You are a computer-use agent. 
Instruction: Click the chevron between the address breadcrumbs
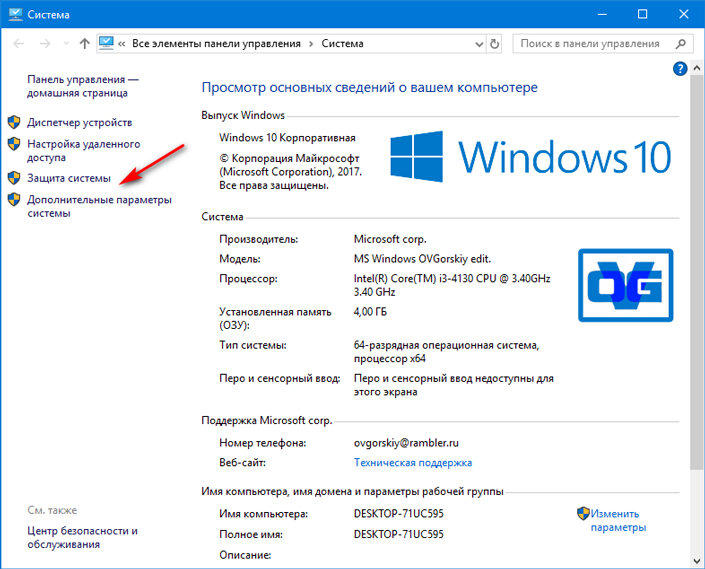311,44
